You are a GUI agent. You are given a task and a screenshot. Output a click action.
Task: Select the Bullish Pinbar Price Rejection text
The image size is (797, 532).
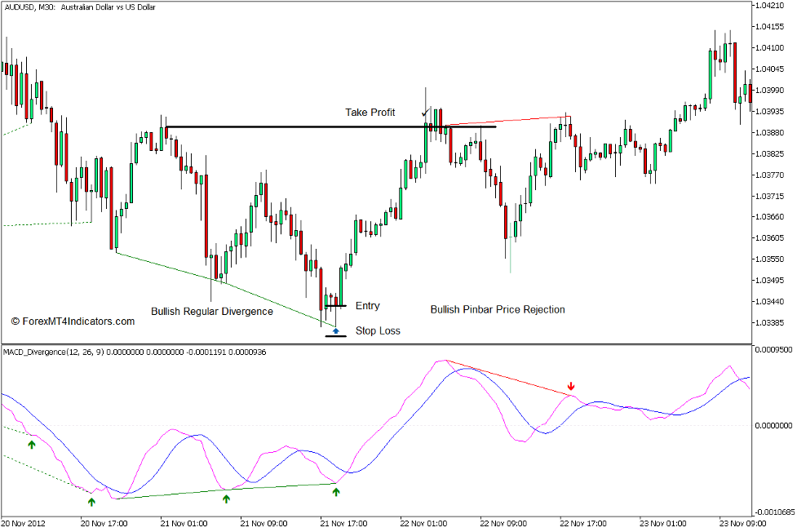coord(498,309)
